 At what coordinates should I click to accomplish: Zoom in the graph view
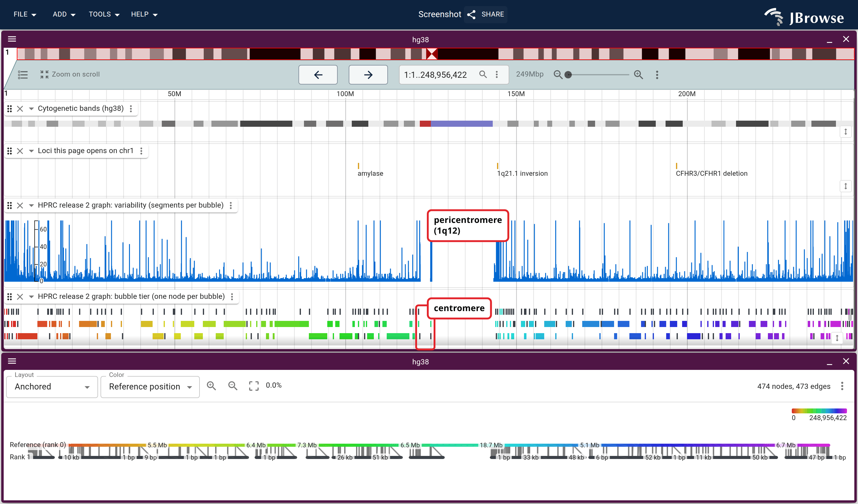click(x=211, y=385)
